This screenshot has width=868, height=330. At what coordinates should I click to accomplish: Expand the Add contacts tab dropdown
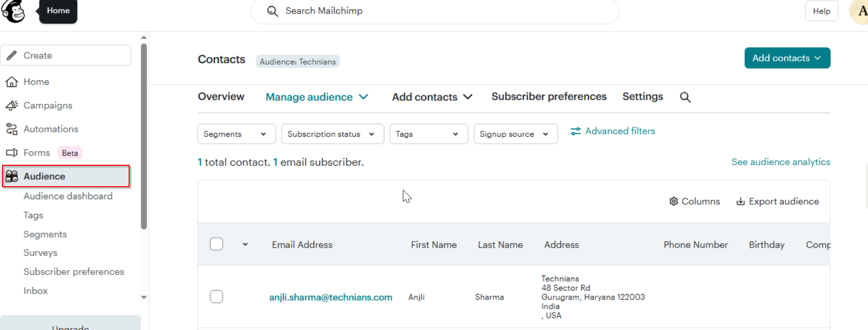click(x=432, y=97)
